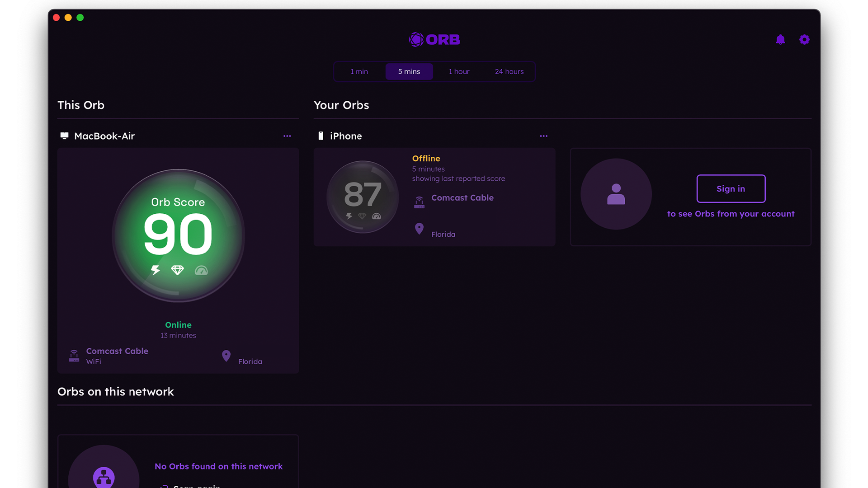Click the Online status text

click(x=178, y=325)
